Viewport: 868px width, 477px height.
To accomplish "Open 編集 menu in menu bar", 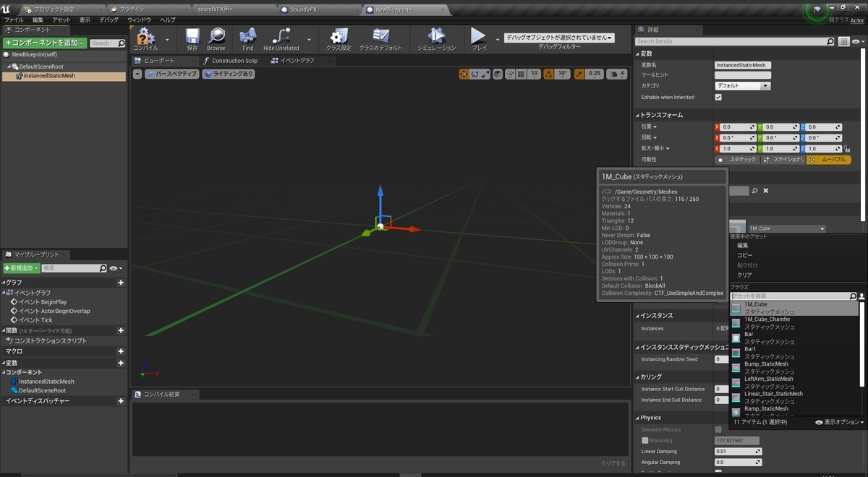I will [x=38, y=20].
